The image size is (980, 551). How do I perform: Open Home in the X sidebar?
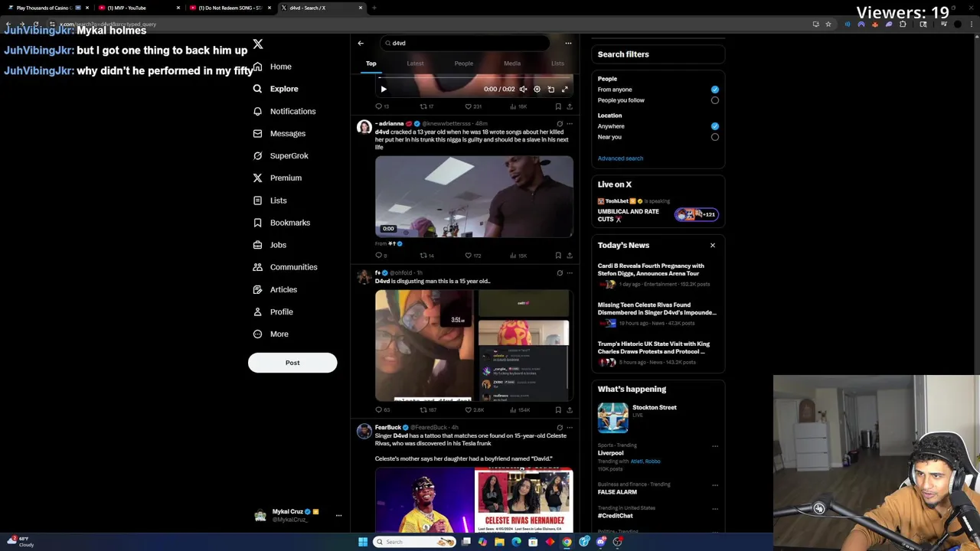[x=273, y=67]
